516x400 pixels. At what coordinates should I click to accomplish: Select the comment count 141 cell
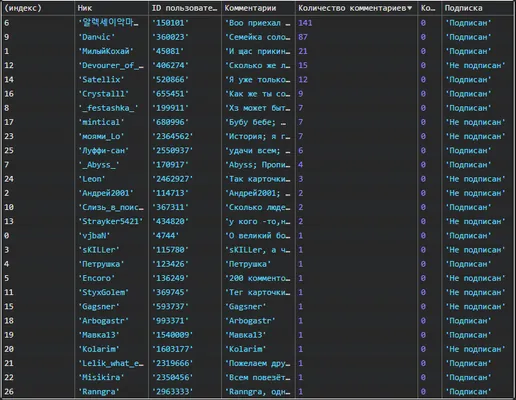356,23
